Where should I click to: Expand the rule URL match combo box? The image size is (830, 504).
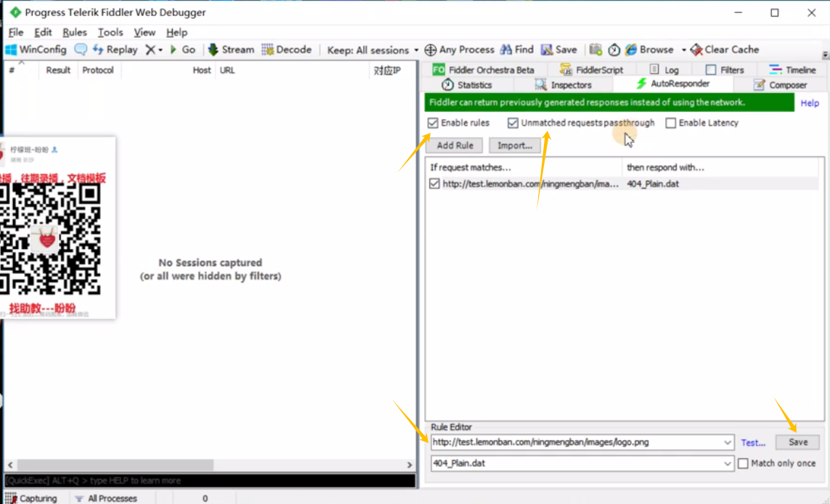click(x=728, y=442)
